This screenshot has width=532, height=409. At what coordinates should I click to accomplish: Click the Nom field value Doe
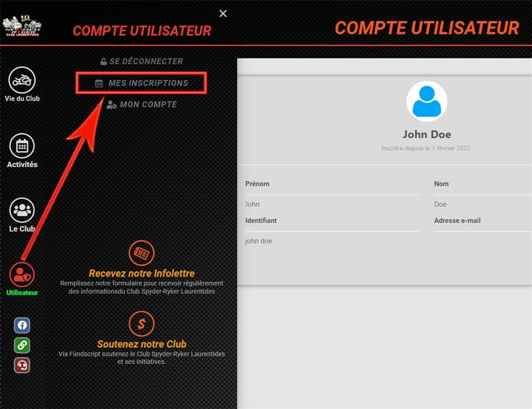[x=440, y=204]
